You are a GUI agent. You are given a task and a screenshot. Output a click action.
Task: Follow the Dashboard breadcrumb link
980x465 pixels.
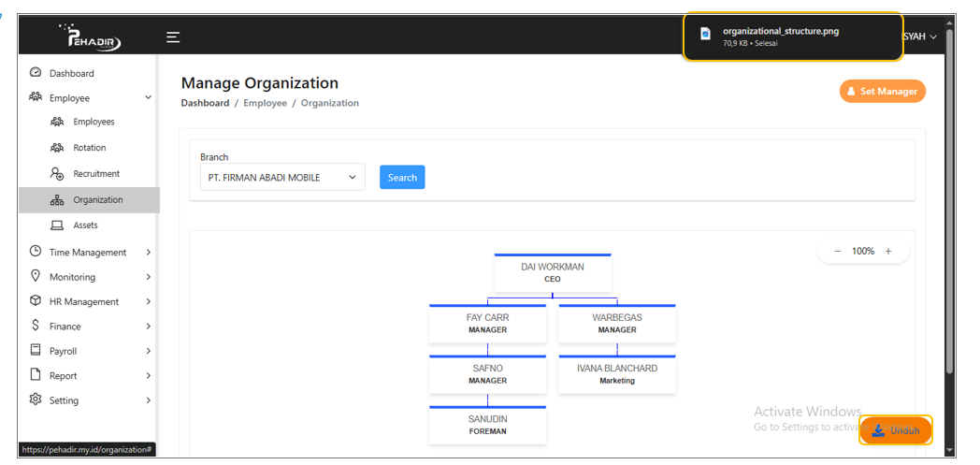click(205, 103)
